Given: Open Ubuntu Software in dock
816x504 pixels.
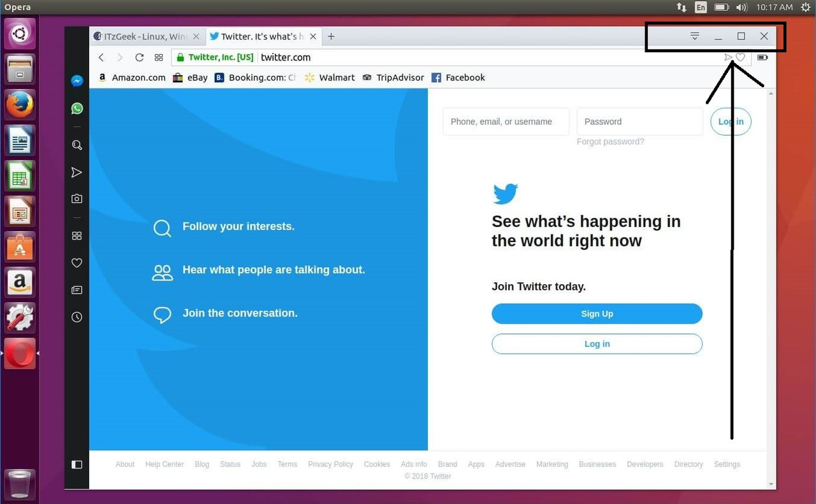Looking at the screenshot, I should point(20,246).
